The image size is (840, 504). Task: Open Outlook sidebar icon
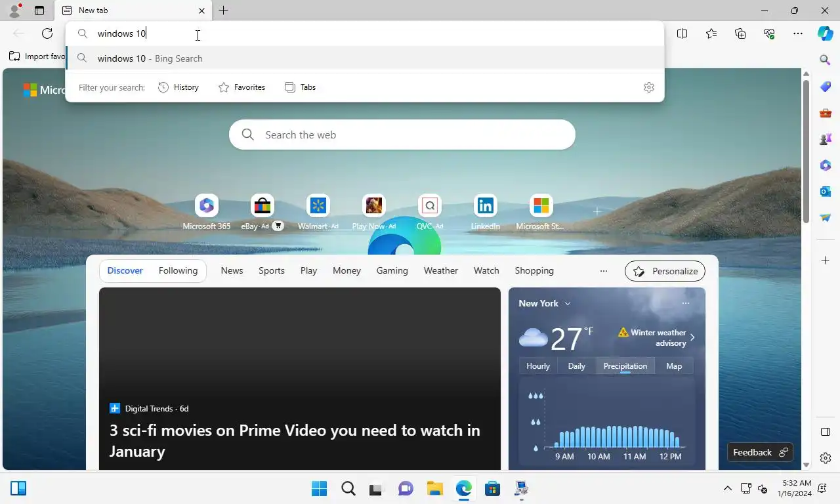click(x=826, y=192)
